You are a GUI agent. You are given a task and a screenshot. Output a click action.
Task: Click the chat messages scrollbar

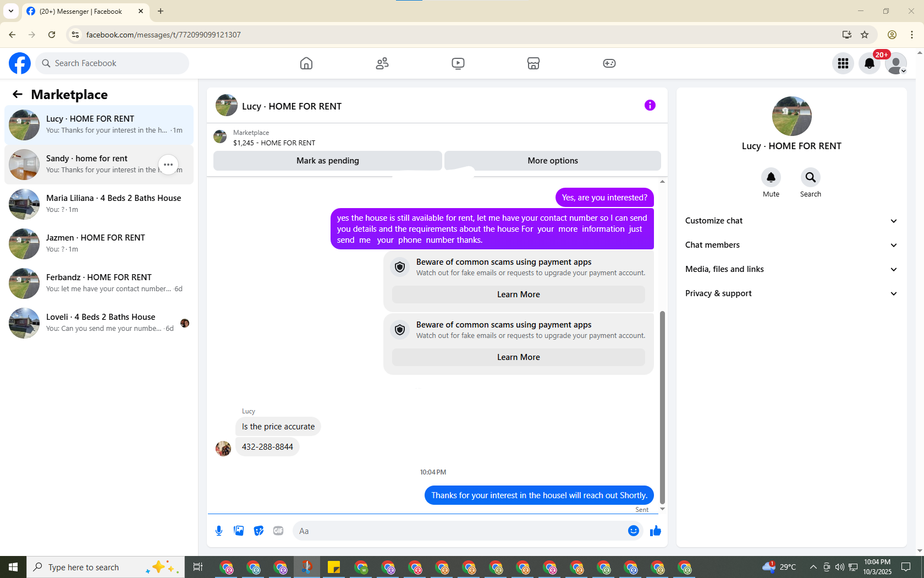[x=662, y=407]
